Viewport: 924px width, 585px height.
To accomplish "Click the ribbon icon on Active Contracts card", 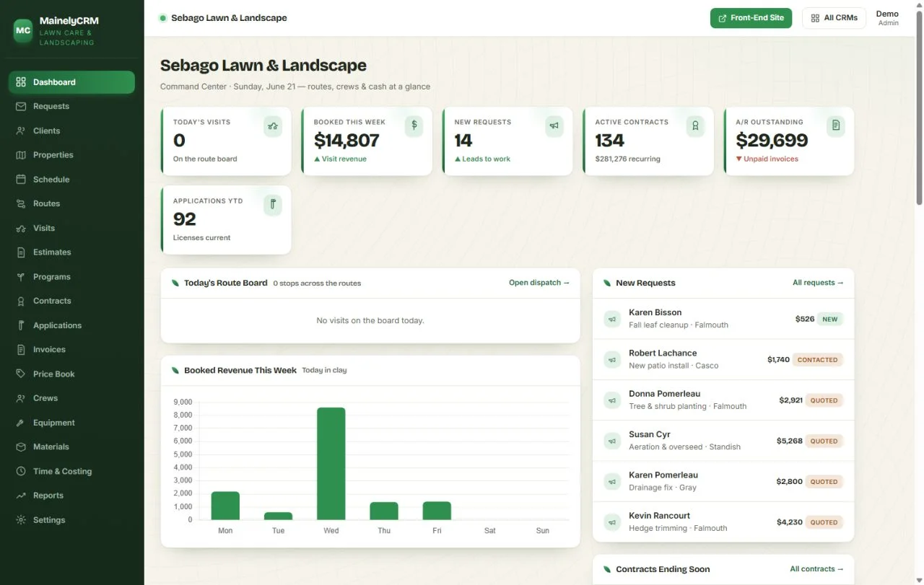I will click(x=695, y=126).
